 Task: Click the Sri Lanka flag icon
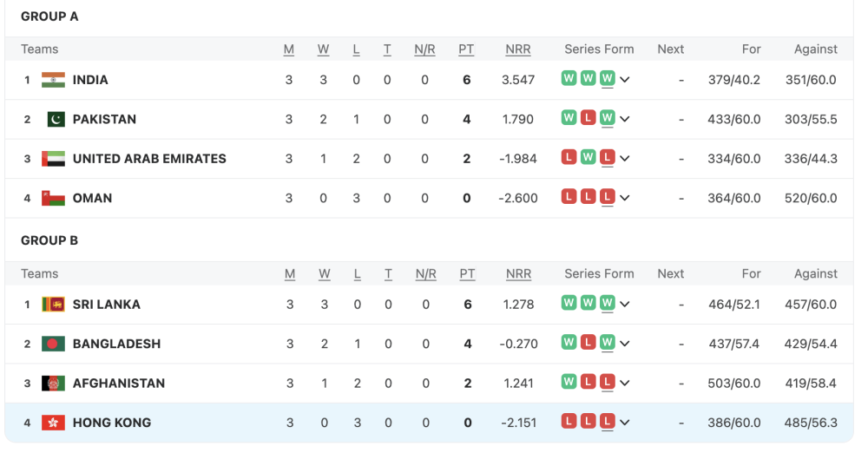point(53,305)
